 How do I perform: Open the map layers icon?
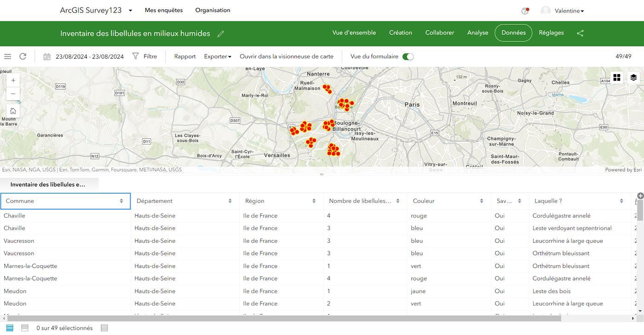pos(633,77)
